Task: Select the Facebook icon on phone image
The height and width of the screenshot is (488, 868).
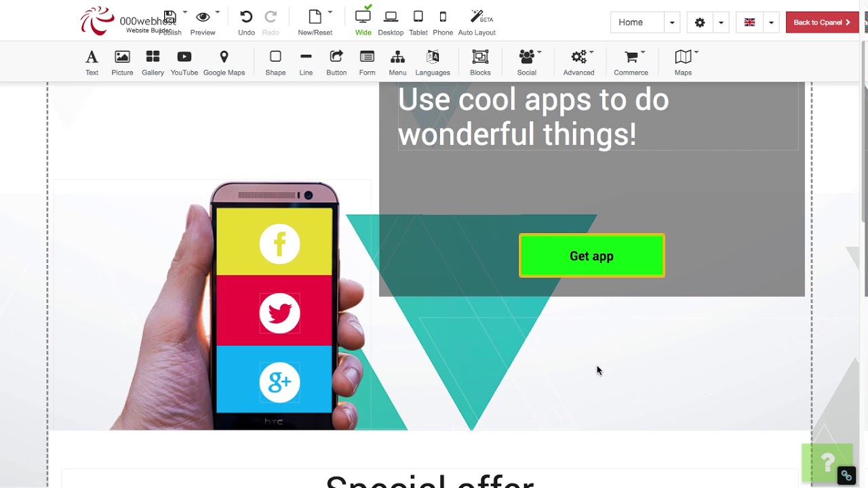Action: (x=279, y=244)
